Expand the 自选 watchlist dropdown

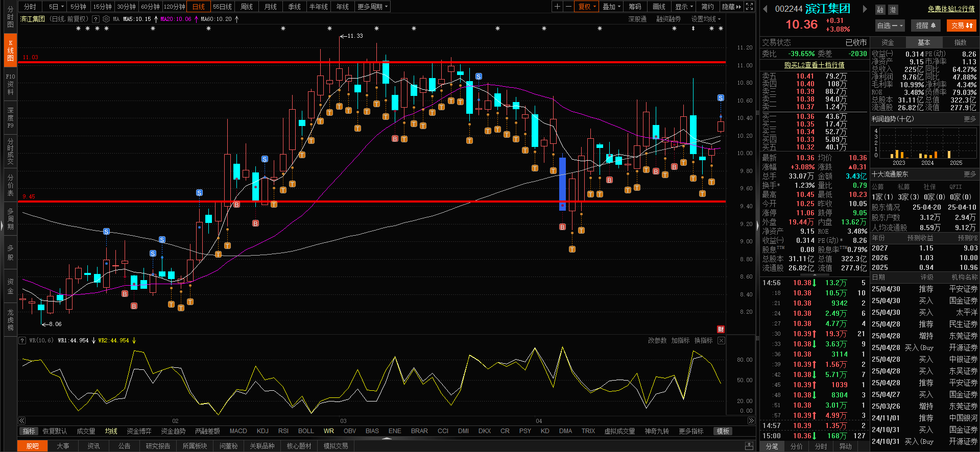[890, 26]
